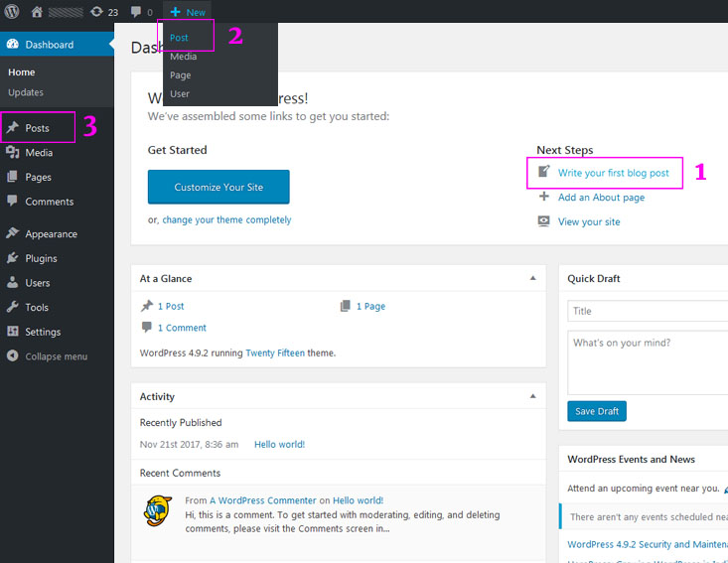728x563 pixels.
Task: Click the edit icon beside Write your first blog post
Action: tap(543, 171)
